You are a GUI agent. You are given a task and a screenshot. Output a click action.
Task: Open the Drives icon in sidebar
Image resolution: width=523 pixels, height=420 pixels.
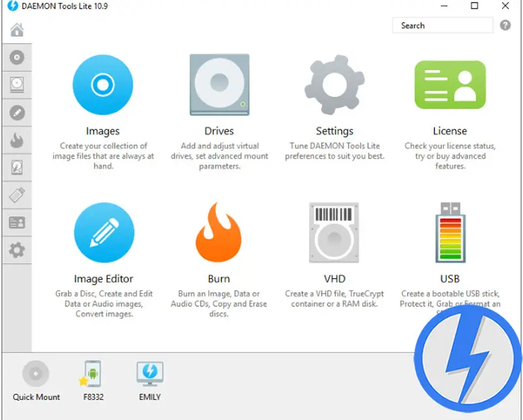[17, 85]
